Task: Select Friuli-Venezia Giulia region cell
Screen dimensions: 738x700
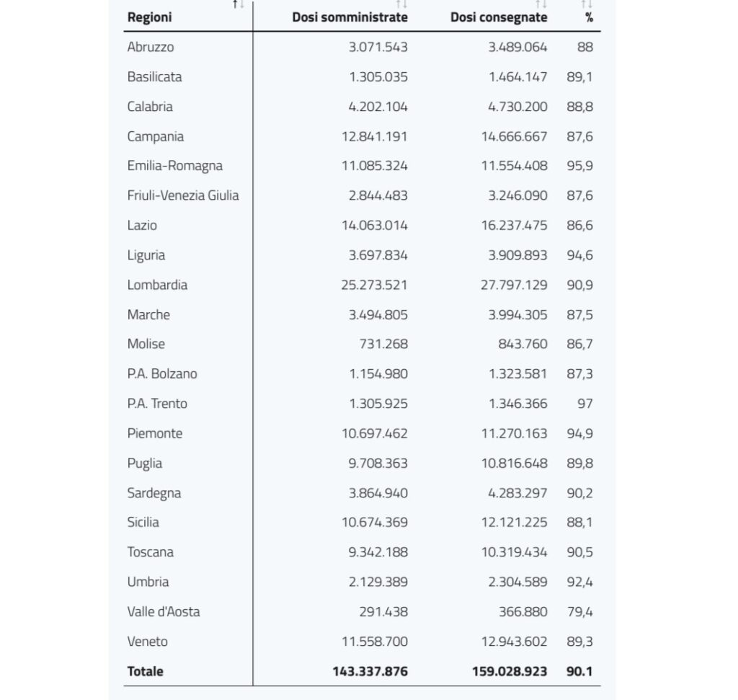Action: tap(183, 195)
